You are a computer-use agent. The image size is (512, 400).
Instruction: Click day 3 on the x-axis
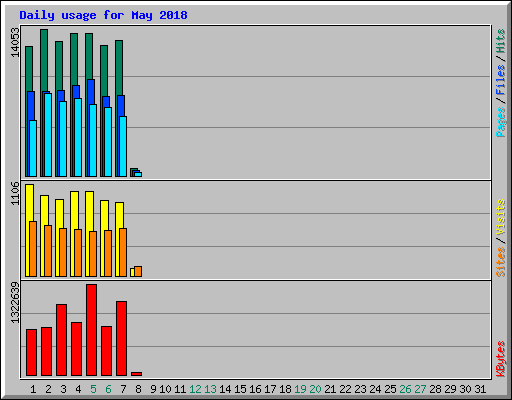[x=63, y=389]
